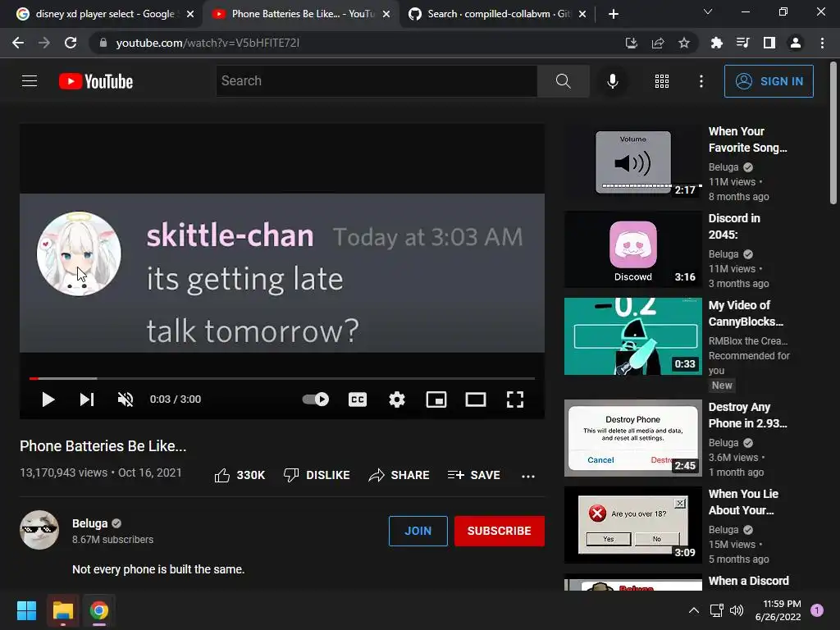Reload the current page
Screen dimensions: 840x630
tap(71, 43)
